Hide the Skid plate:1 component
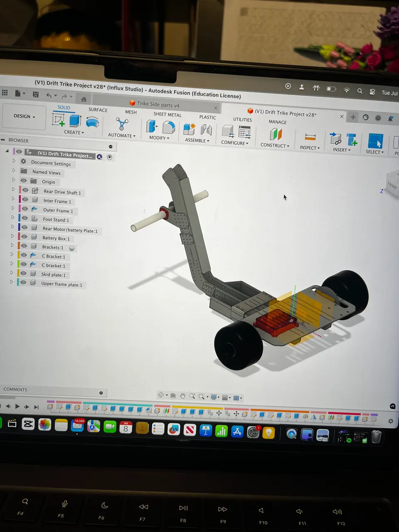The image size is (399, 532). tap(23, 273)
